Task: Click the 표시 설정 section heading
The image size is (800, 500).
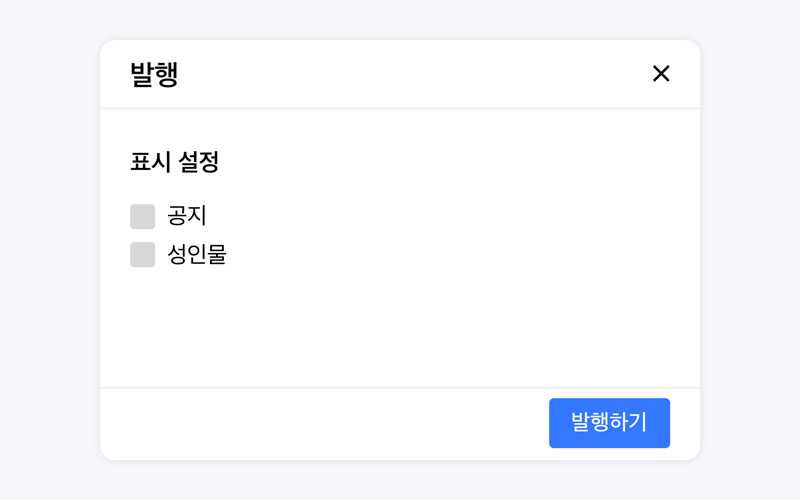Action: pyautogui.click(x=174, y=162)
